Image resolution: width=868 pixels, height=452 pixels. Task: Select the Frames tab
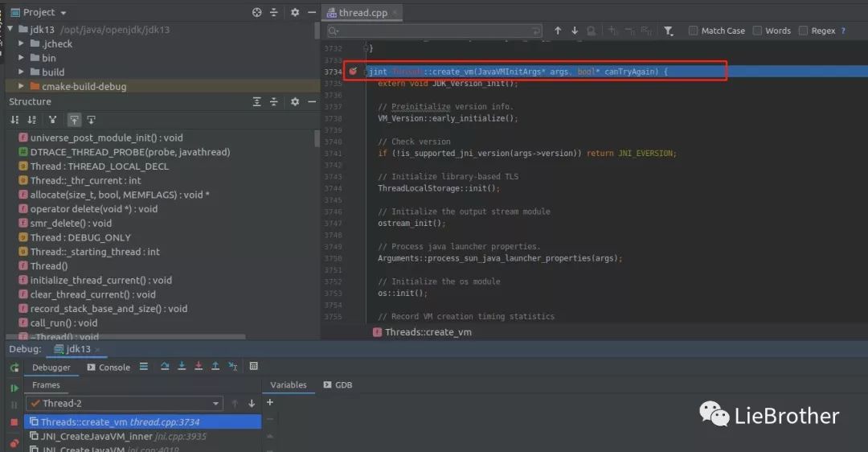point(46,385)
